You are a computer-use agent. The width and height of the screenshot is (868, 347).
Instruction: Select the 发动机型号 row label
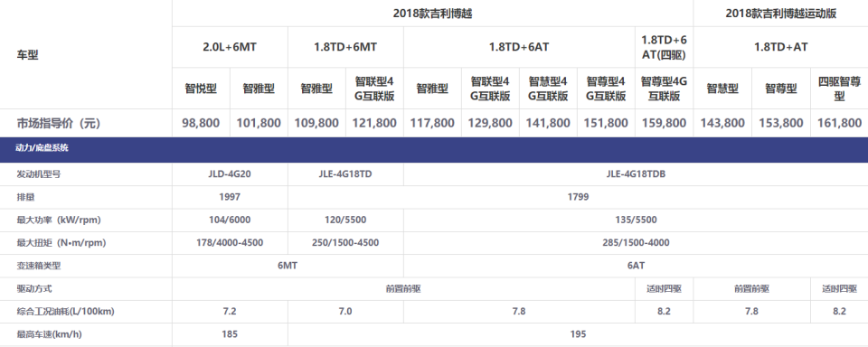click(x=39, y=173)
